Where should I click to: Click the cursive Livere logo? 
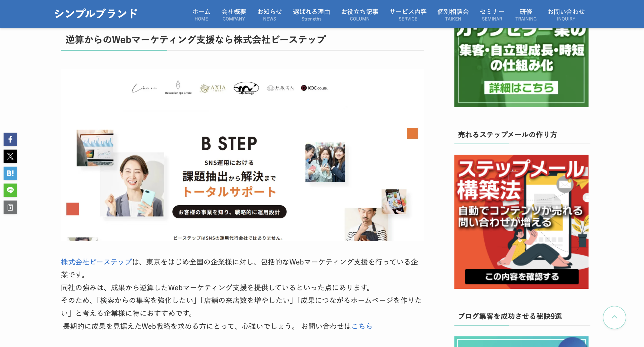(144, 88)
